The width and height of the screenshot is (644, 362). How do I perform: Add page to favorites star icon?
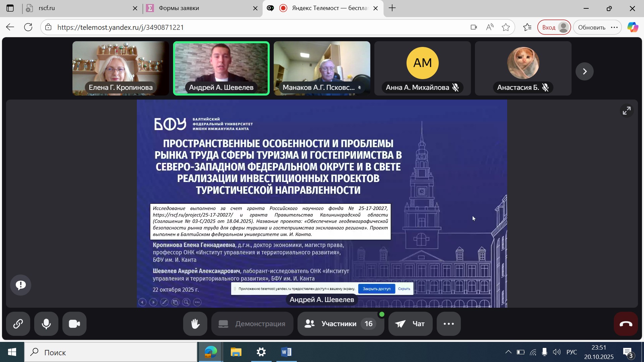(x=506, y=27)
